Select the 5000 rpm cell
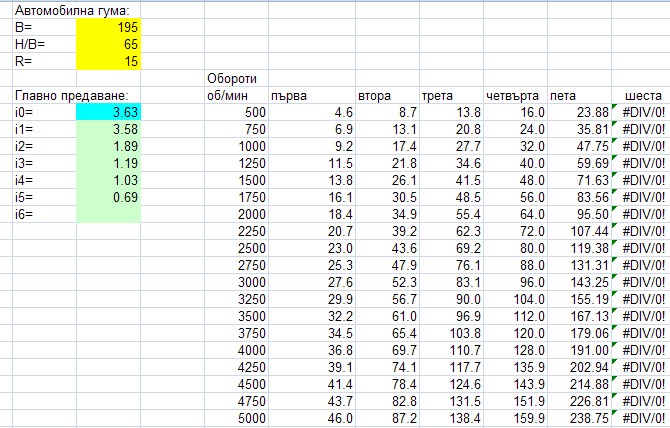The height and width of the screenshot is (428, 670). tap(236, 418)
